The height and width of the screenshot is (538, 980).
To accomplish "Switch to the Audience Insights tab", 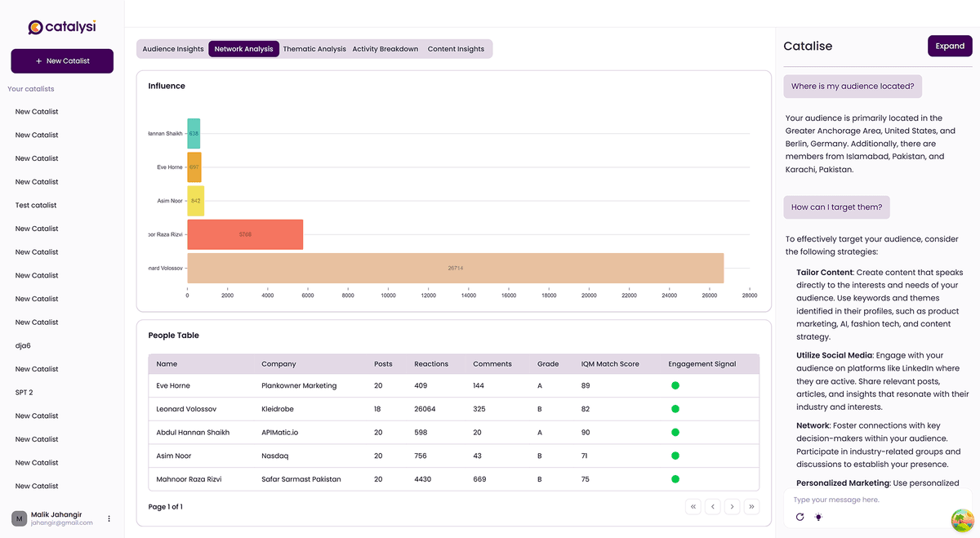I will [173, 49].
